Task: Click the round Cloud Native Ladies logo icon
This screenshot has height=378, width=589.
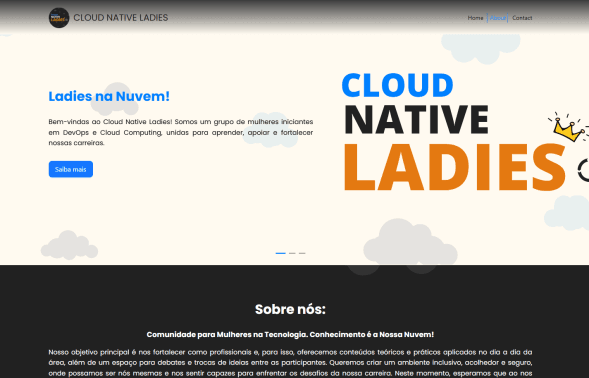Action: pyautogui.click(x=59, y=18)
